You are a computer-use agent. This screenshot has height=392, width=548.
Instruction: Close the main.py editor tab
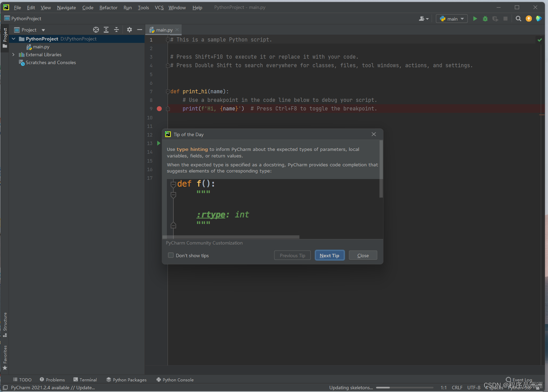coord(177,30)
